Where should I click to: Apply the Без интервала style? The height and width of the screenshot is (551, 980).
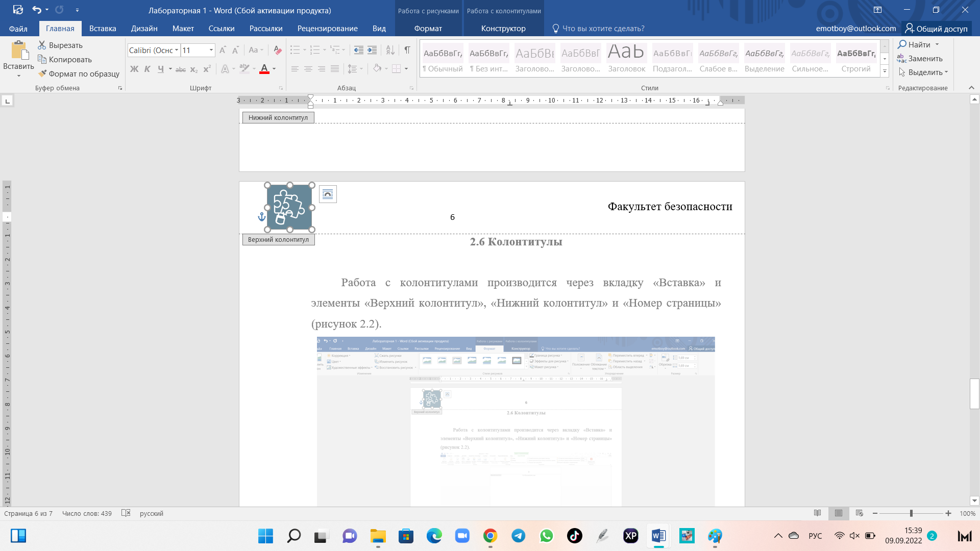pos(488,59)
